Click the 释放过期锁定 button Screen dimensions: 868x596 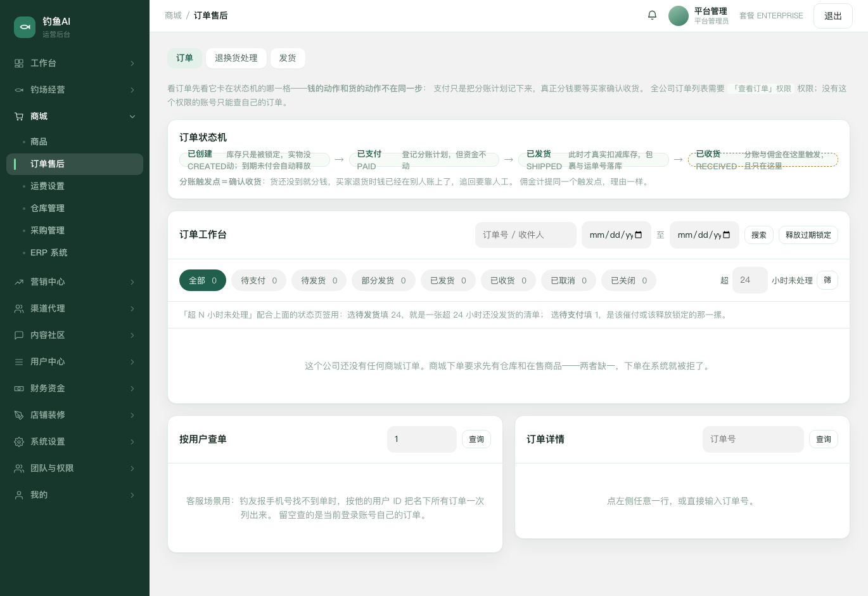pos(808,235)
